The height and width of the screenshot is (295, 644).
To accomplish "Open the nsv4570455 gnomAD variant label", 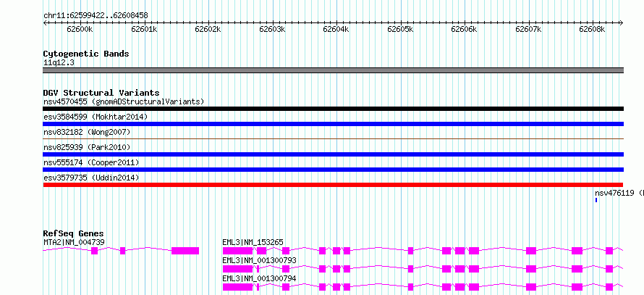I will (x=124, y=101).
